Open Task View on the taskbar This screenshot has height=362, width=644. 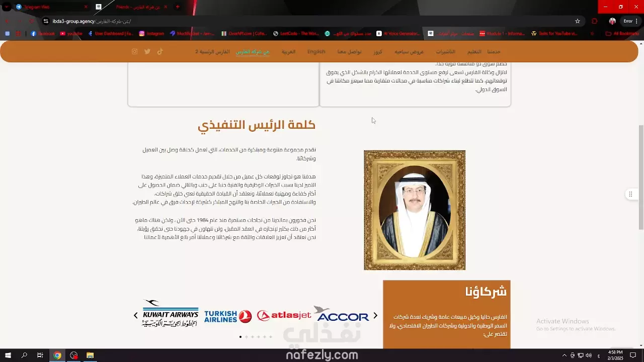(x=40, y=355)
